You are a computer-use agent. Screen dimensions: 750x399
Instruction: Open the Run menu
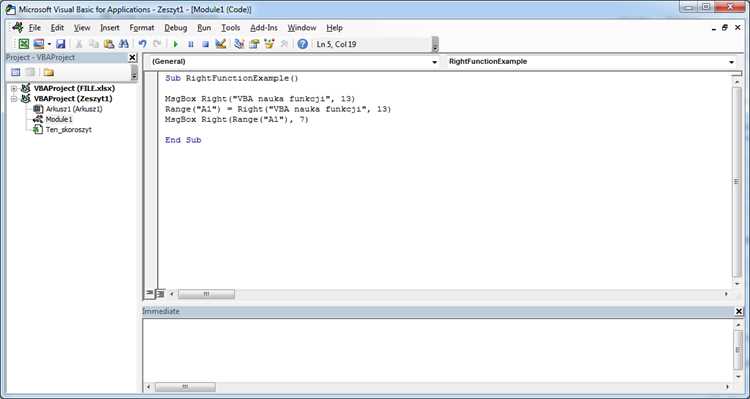click(204, 28)
